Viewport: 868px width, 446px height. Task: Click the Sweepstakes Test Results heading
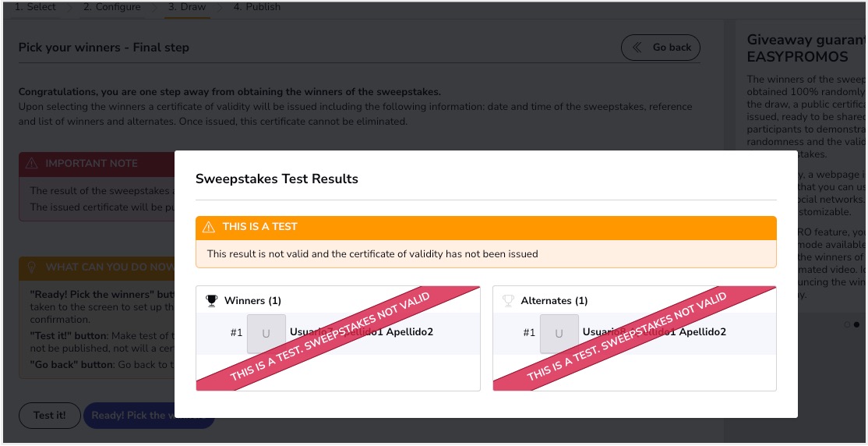pos(277,179)
